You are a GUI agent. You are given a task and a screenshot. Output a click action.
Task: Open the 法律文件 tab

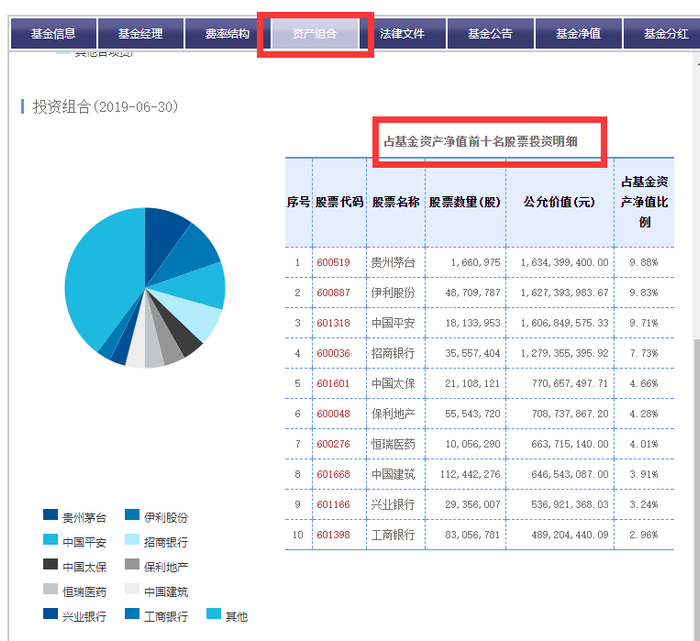[402, 33]
